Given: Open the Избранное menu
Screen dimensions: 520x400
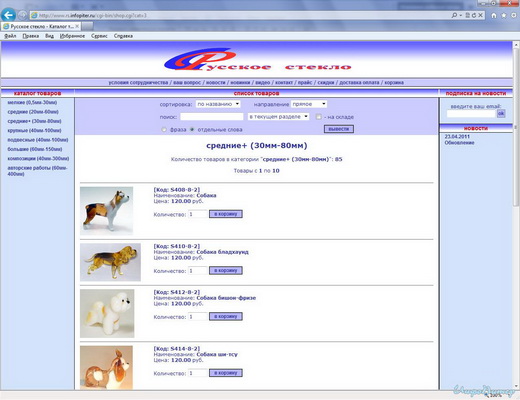Looking at the screenshot, I should pos(72,36).
